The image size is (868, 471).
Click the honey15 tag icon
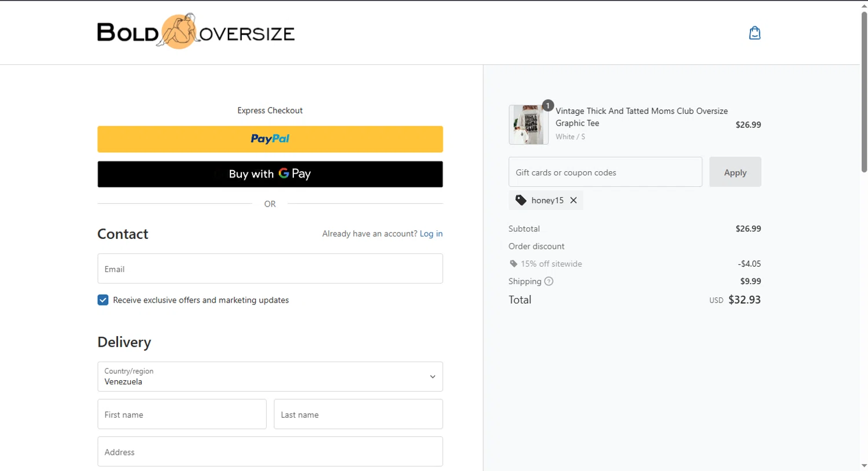pyautogui.click(x=521, y=200)
